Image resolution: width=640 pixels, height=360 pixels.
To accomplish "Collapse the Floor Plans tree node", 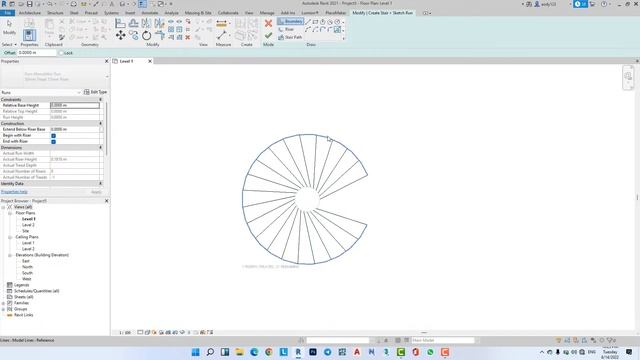I will 10,213.
